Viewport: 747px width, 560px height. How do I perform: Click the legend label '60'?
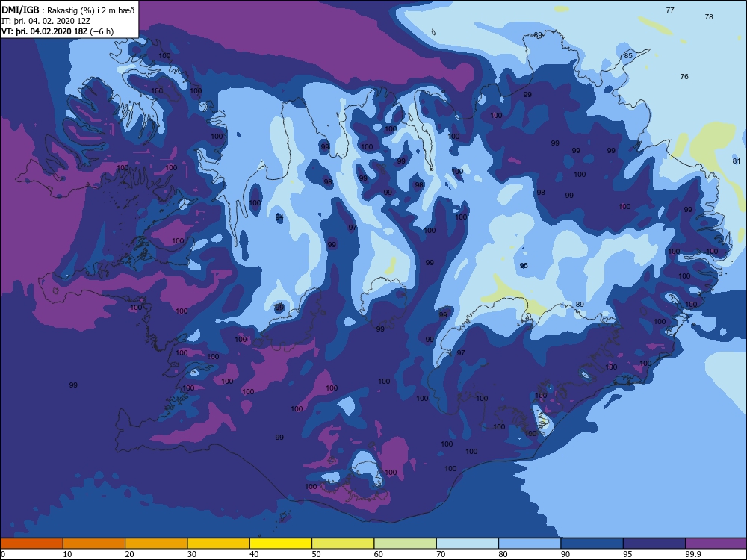click(379, 554)
